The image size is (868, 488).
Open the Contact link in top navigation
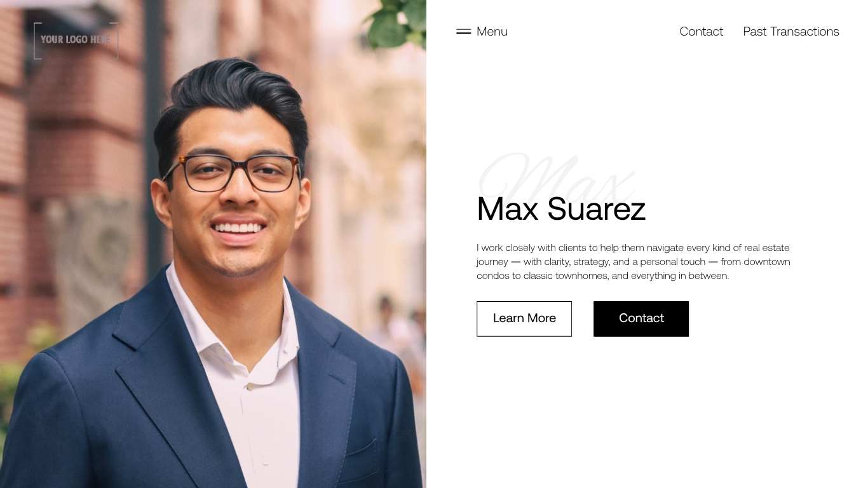click(x=701, y=31)
